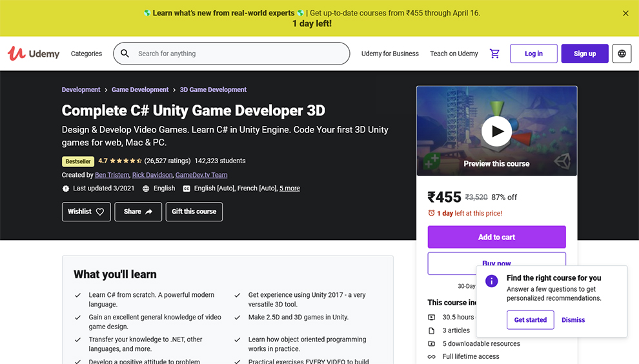The image size is (639, 364).
Task: Click the English language globe icon
Action: pyautogui.click(x=146, y=188)
